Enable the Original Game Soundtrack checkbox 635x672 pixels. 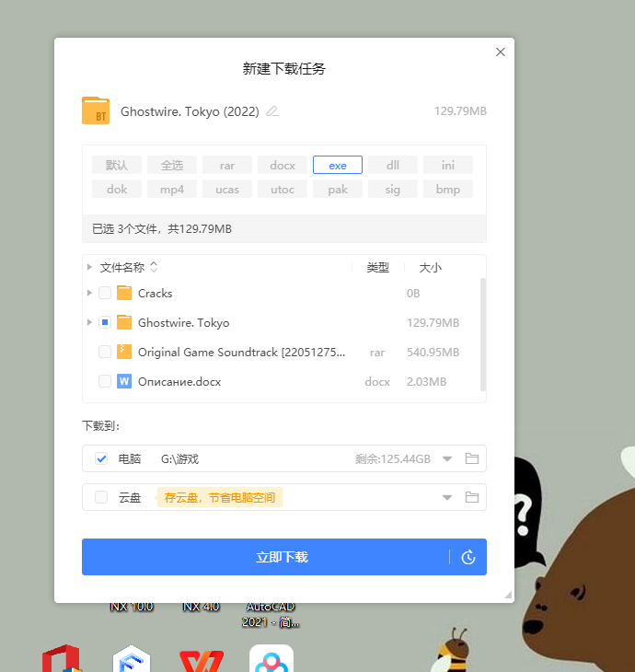pos(105,353)
